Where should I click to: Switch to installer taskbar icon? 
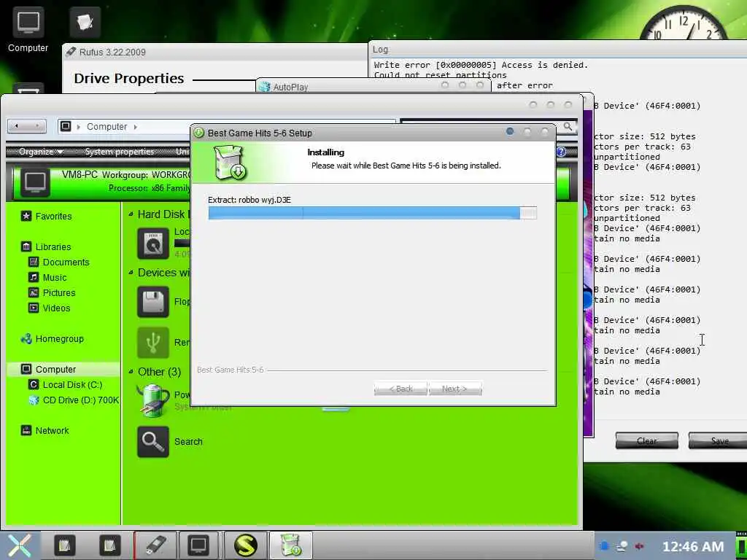coord(291,545)
